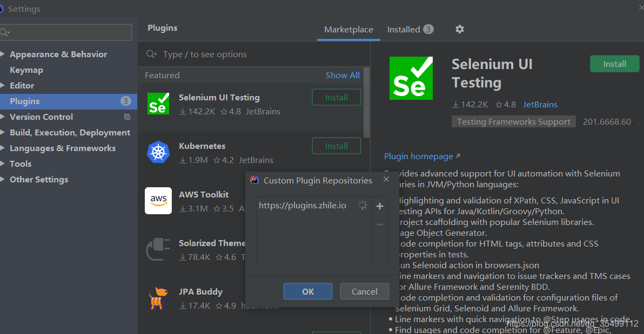Click the Kubernetes plugin icon
The width and height of the screenshot is (644, 334).
tap(158, 152)
